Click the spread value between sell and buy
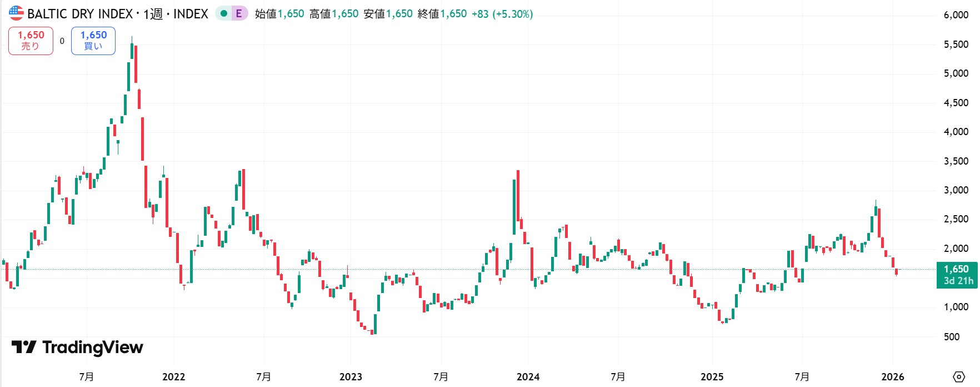This screenshot has width=980, height=387. tap(62, 41)
